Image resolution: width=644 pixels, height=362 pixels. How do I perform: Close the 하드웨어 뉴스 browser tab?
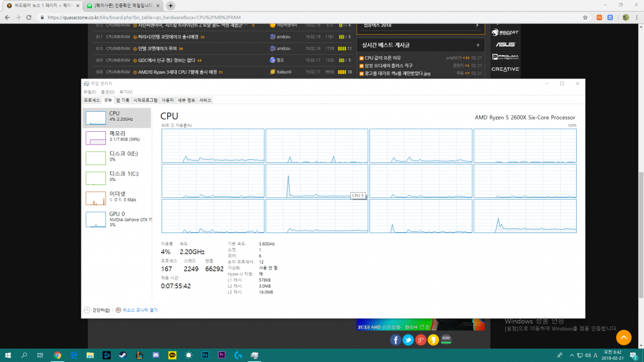(78, 6)
